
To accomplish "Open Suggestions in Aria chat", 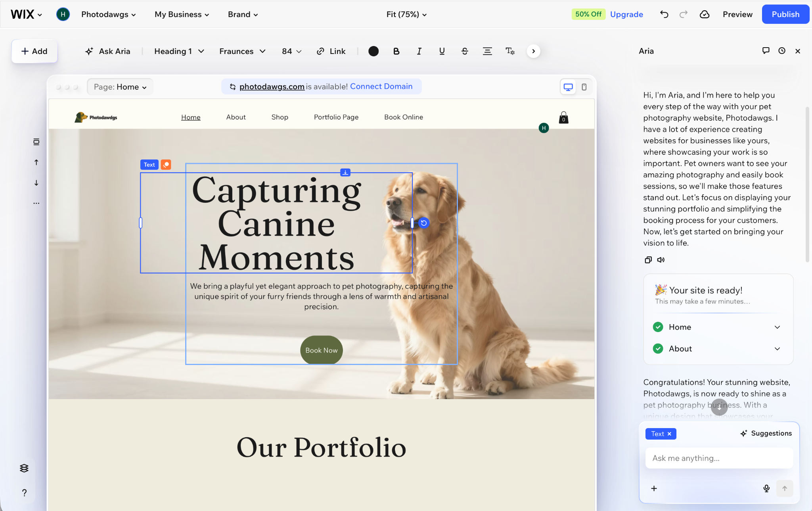I will [766, 433].
